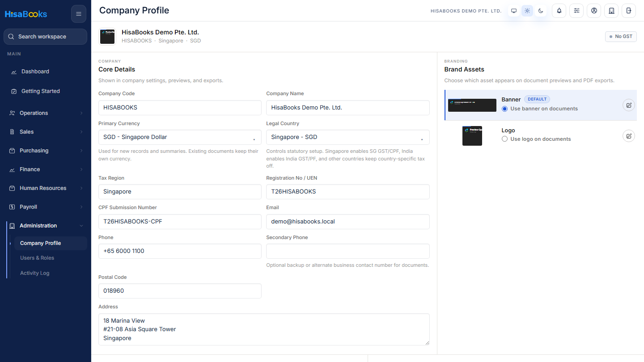Open the user account icon
The width and height of the screenshot is (644, 362).
pos(594,11)
